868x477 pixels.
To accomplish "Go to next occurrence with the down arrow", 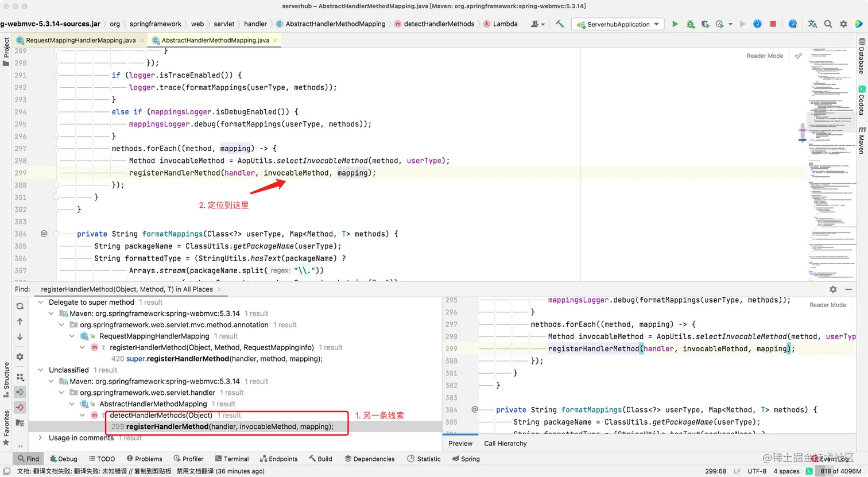I will (20, 337).
